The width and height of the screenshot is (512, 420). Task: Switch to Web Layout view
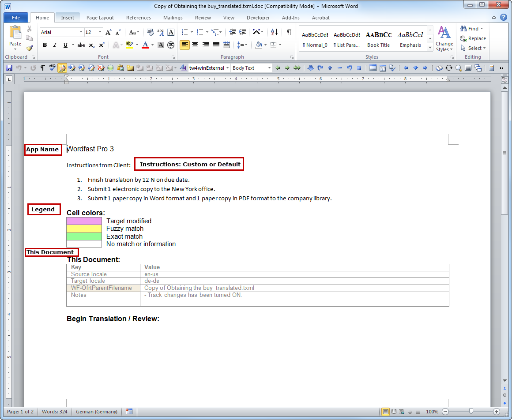point(402,412)
